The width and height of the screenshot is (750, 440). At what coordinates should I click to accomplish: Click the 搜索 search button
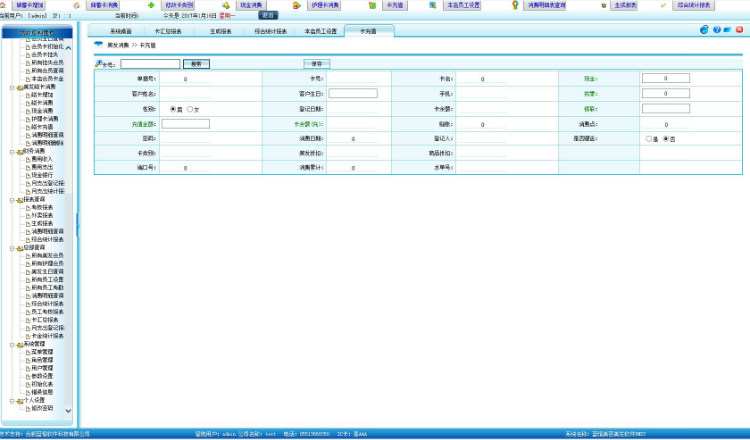pos(196,64)
